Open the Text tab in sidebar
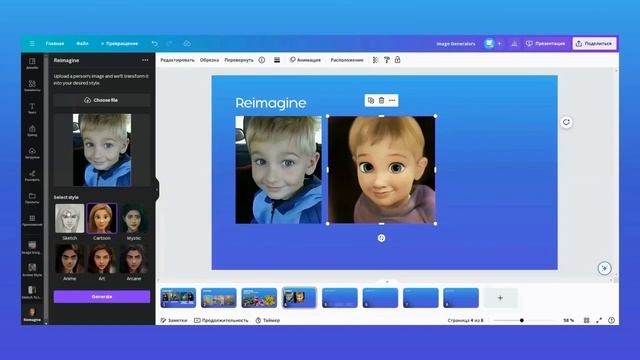 point(32,108)
